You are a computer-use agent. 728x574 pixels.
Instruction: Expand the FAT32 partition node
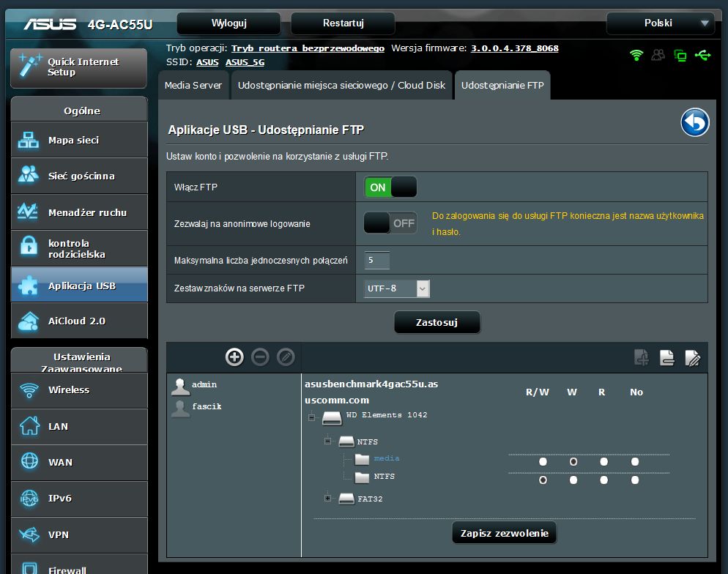(x=328, y=499)
